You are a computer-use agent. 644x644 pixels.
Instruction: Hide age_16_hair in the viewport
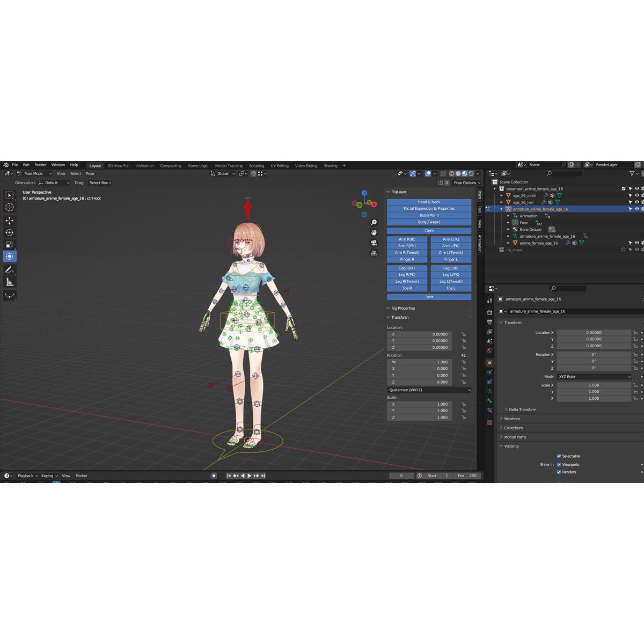pyautogui.click(x=637, y=202)
